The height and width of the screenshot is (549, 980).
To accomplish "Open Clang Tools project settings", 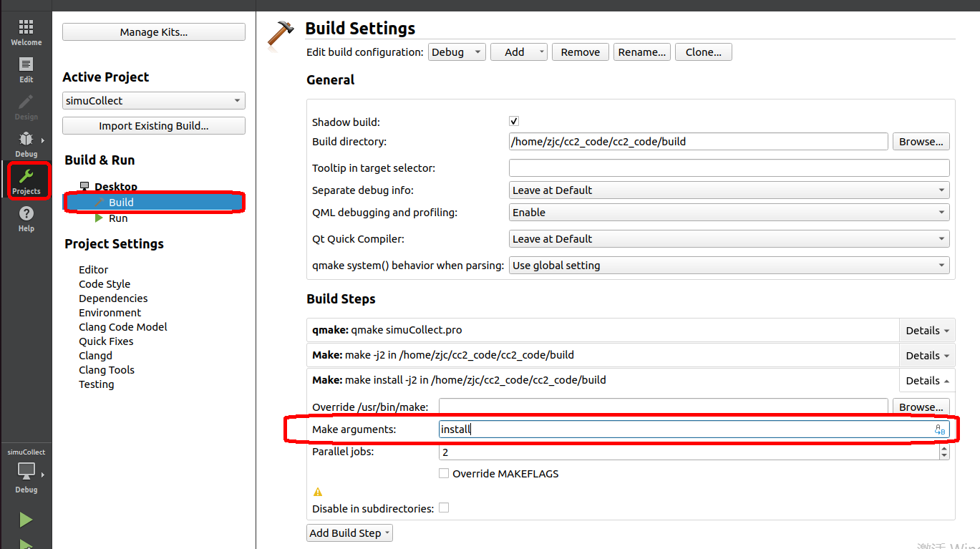I will click(x=107, y=370).
